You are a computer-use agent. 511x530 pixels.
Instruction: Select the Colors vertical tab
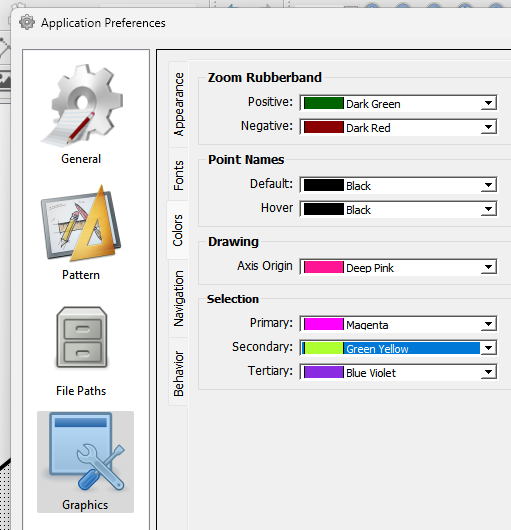(x=177, y=230)
